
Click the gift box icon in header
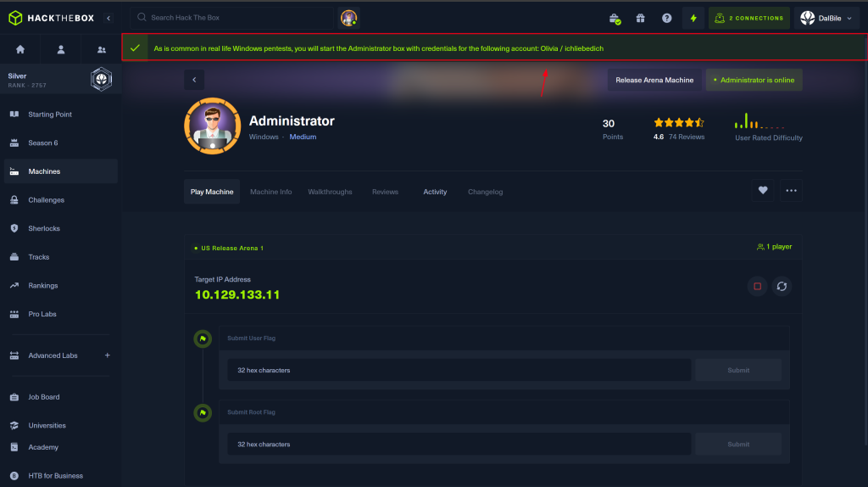pos(641,19)
